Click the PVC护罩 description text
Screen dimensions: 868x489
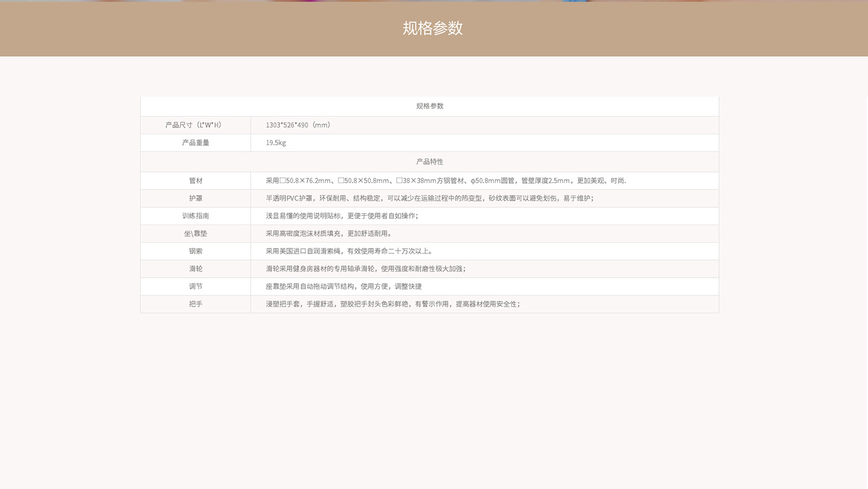(429, 198)
